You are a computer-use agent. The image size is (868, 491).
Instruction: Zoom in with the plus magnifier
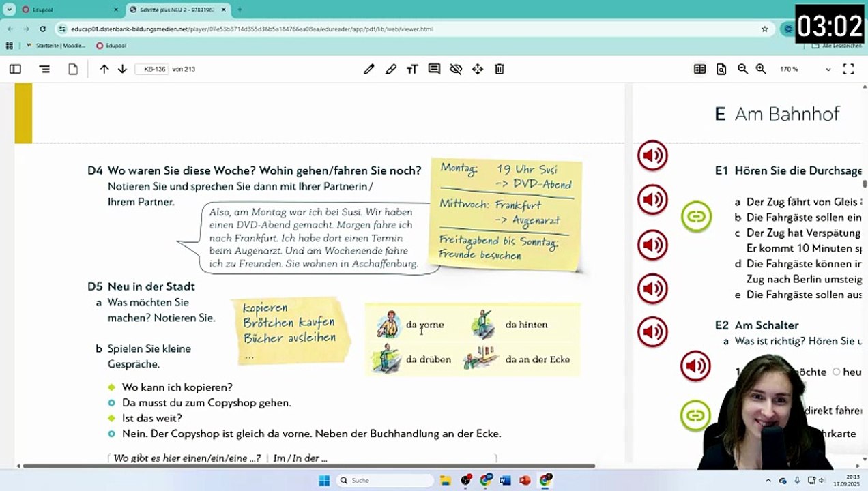click(x=761, y=69)
